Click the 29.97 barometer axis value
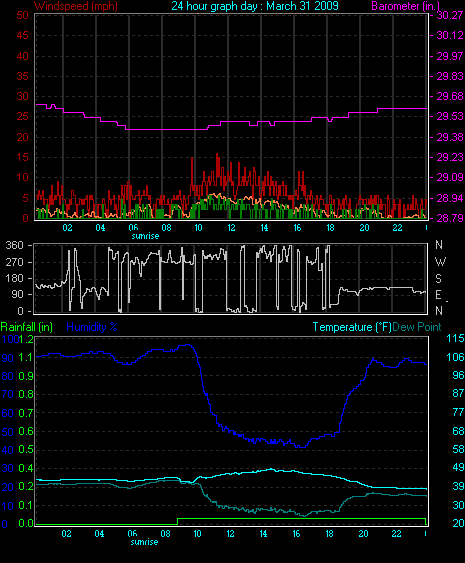This screenshot has width=465, height=563. coord(450,56)
